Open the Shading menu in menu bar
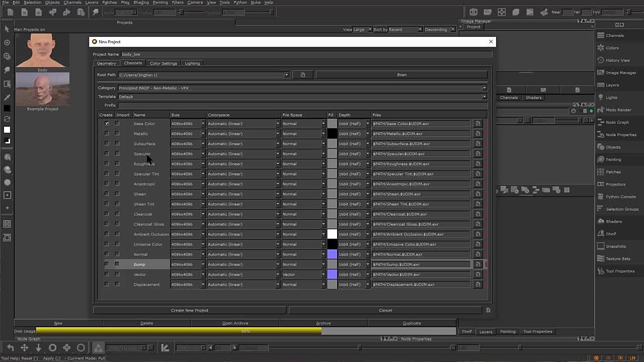644x362 pixels. [141, 3]
